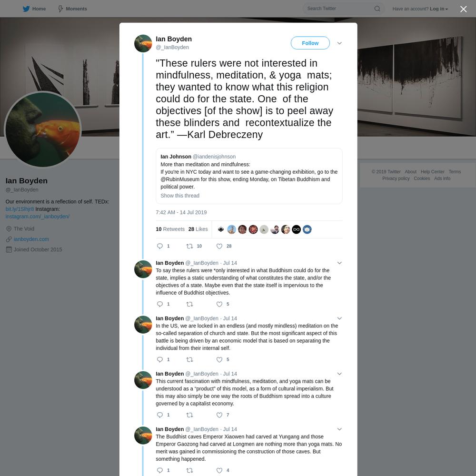Open Show this thread link
Image resolution: width=476 pixels, height=476 pixels.
pyautogui.click(x=180, y=196)
